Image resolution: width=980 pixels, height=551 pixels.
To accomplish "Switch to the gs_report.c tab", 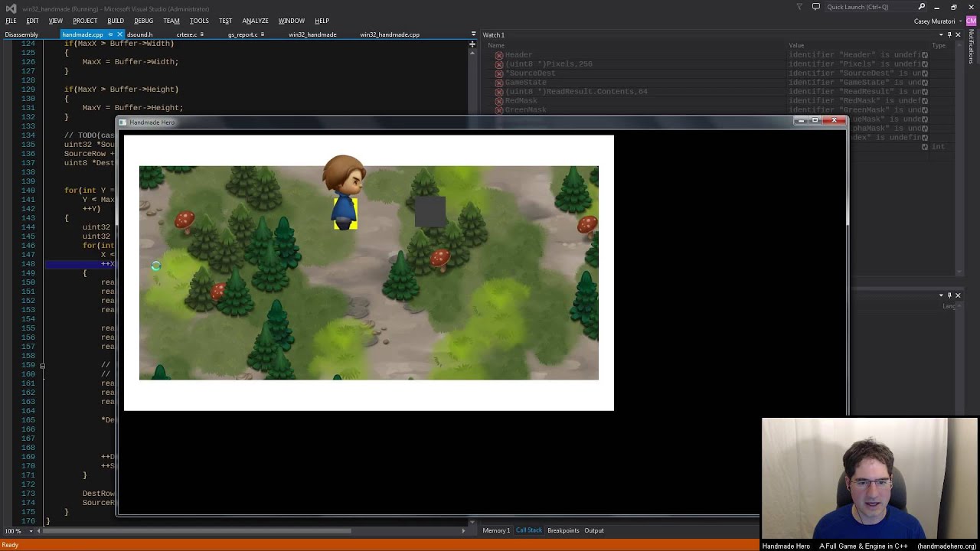I will click(x=243, y=34).
